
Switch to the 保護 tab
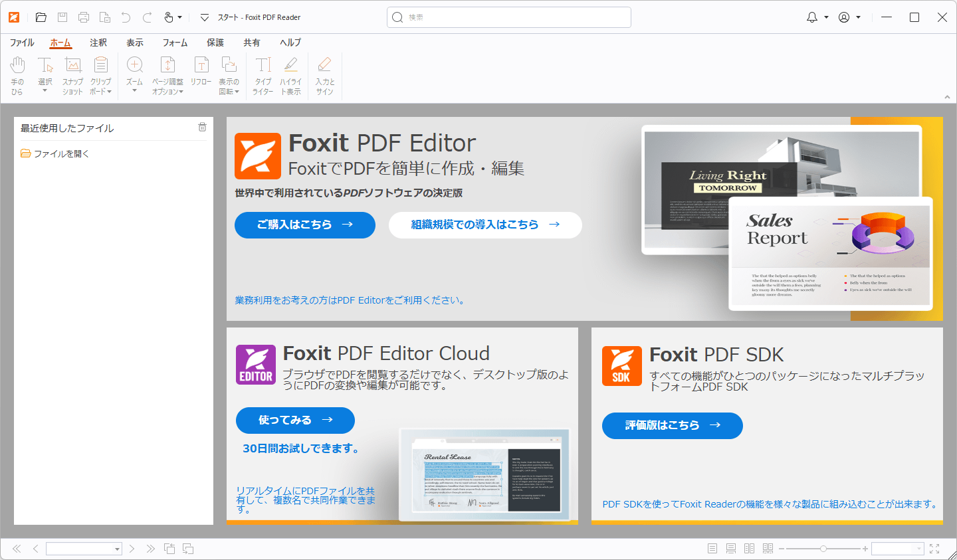(x=215, y=43)
